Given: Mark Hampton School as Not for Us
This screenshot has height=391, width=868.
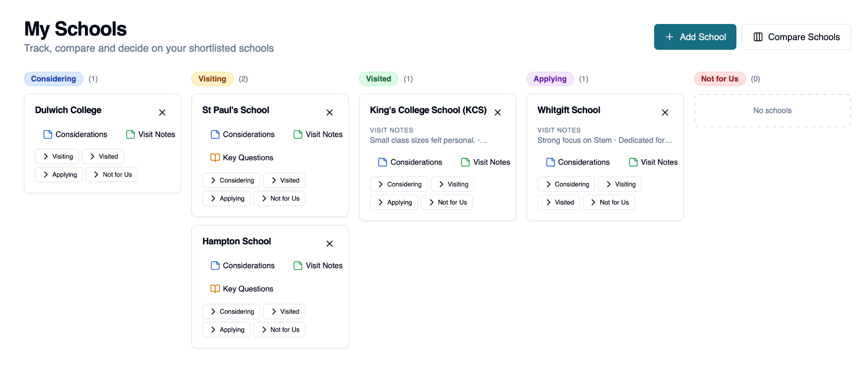Looking at the screenshot, I should pos(279,330).
